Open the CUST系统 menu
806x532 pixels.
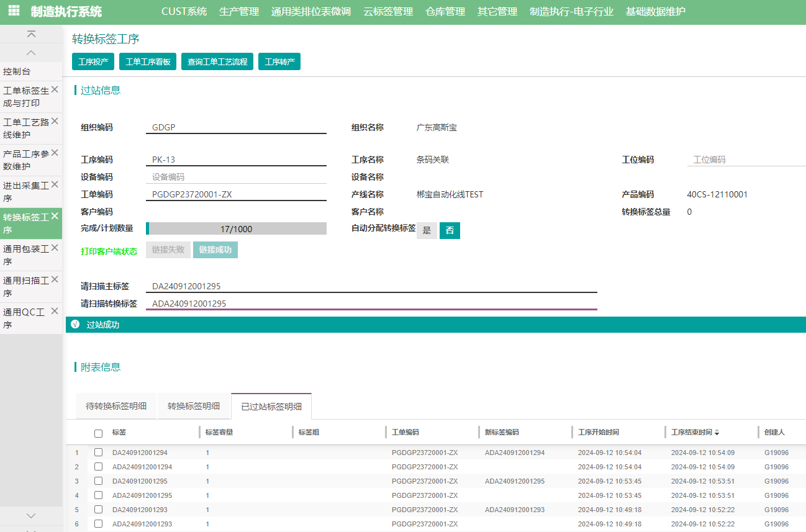pos(184,11)
